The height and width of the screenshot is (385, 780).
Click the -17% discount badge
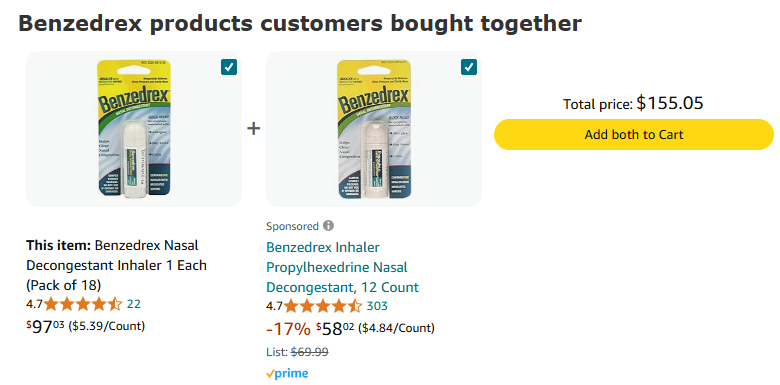tap(288, 329)
